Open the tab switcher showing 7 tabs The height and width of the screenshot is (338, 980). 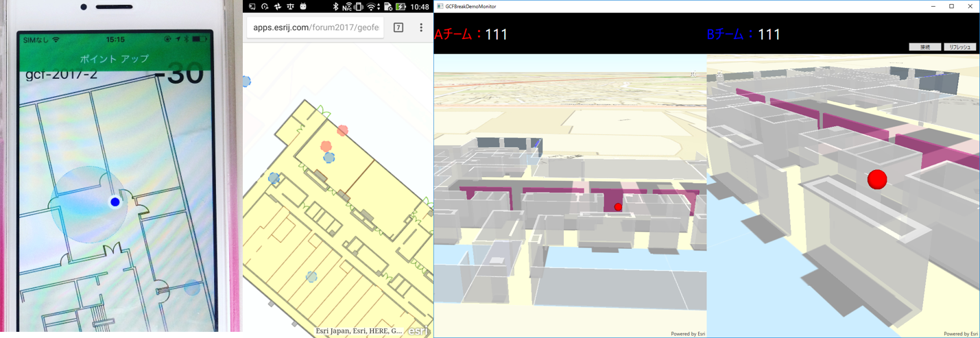(x=398, y=27)
